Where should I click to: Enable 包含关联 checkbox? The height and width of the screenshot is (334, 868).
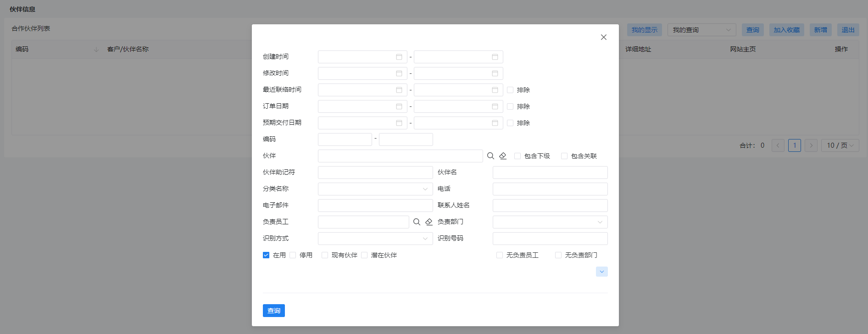[x=564, y=156]
